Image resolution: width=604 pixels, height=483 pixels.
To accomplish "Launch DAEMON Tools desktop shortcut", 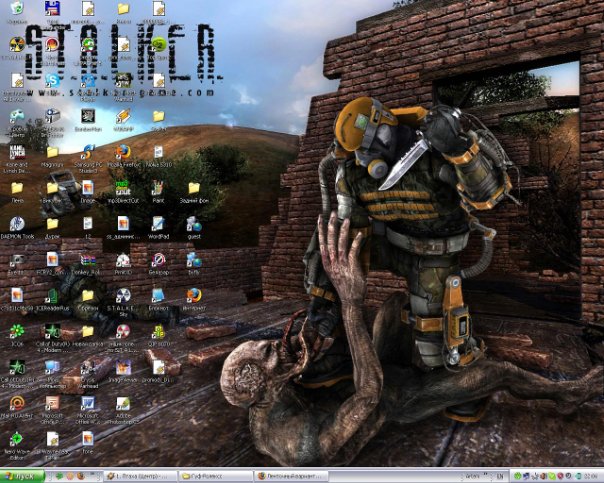I will (x=17, y=224).
